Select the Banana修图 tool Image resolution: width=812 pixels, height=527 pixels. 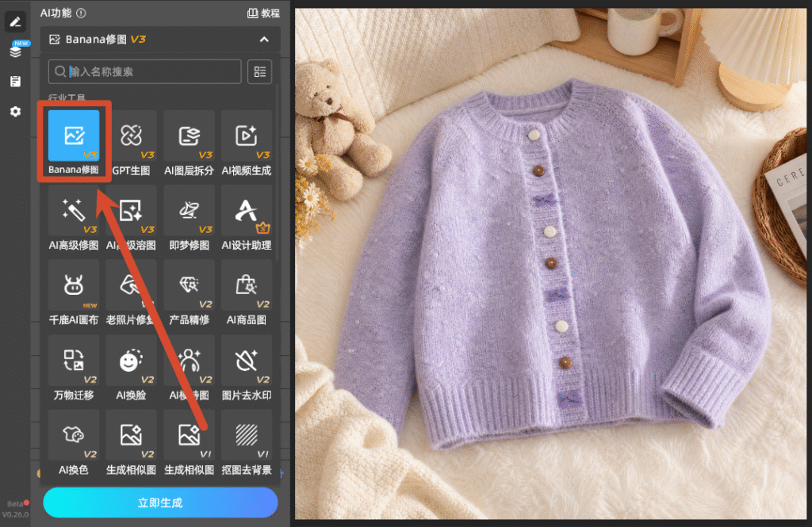click(74, 136)
